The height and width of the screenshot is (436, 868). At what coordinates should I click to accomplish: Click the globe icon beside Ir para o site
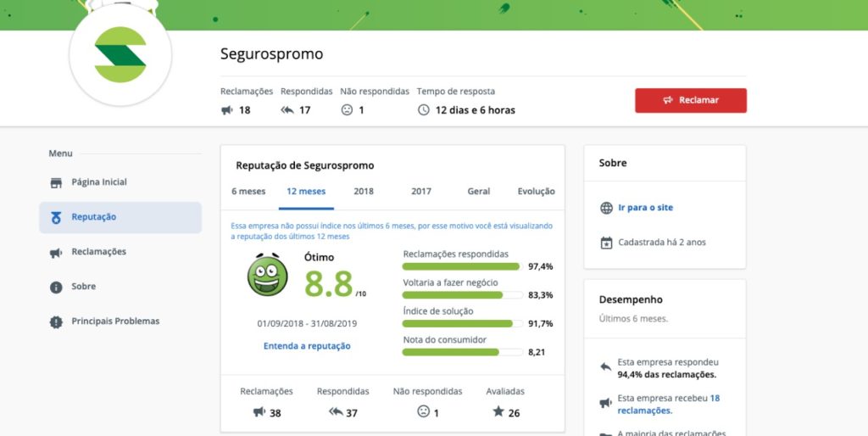click(x=607, y=208)
